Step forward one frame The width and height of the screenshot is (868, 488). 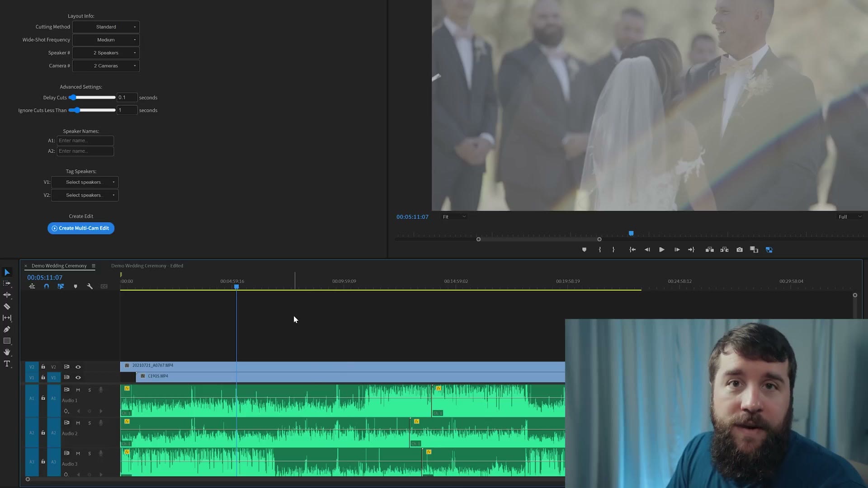tap(677, 249)
